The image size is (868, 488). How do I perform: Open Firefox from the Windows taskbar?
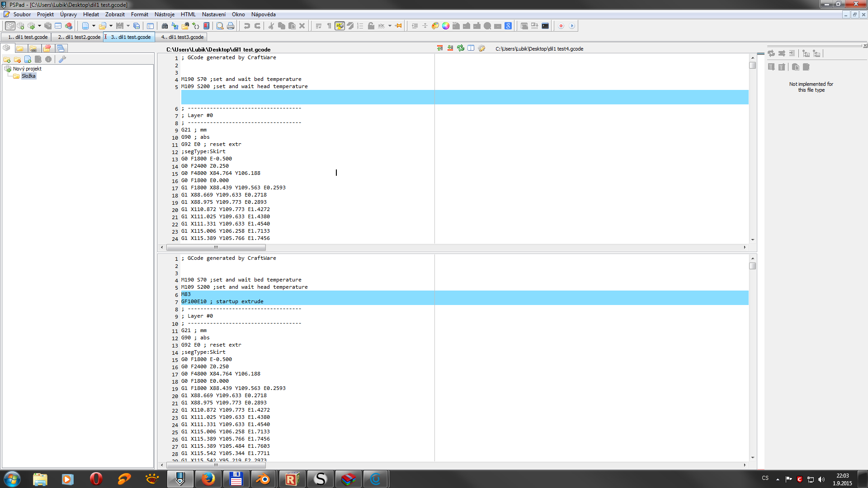pos(208,479)
